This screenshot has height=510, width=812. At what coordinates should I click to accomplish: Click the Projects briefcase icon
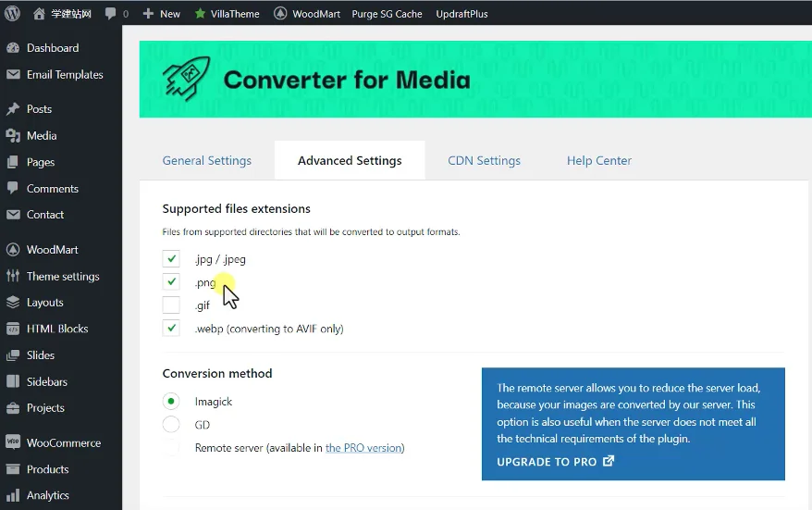[13, 408]
